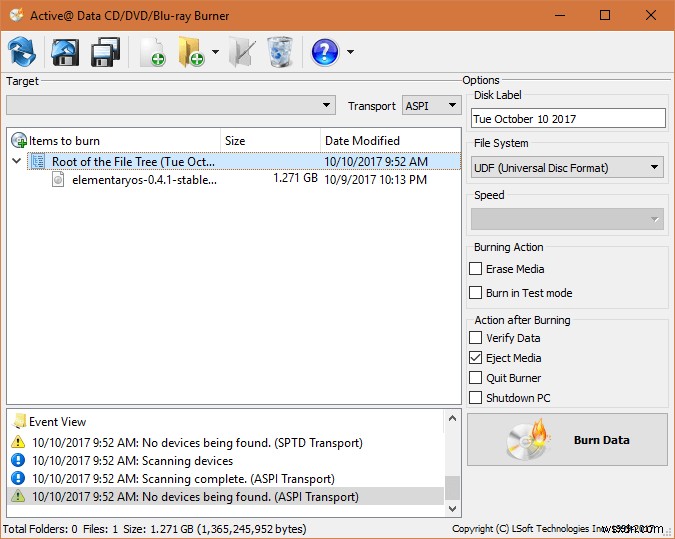The height and width of the screenshot is (539, 675).
Task: Enable the Shutdown PC checkbox
Action: coord(476,397)
